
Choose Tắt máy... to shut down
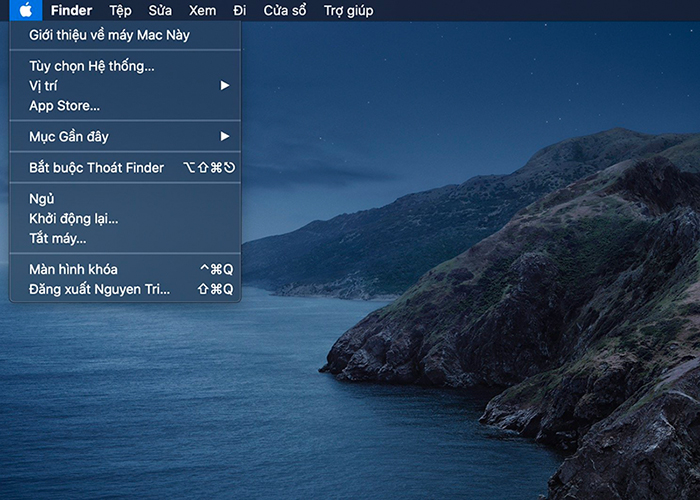tap(125, 238)
